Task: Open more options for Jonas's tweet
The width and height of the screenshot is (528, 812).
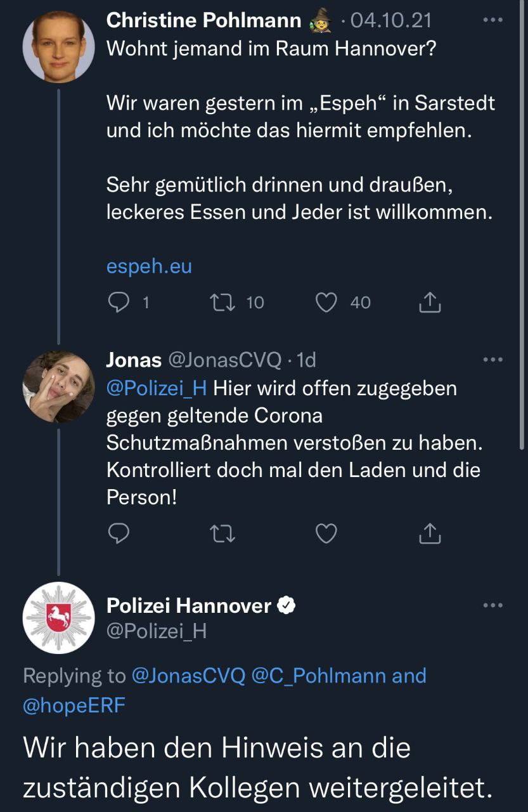Action: coord(493,360)
